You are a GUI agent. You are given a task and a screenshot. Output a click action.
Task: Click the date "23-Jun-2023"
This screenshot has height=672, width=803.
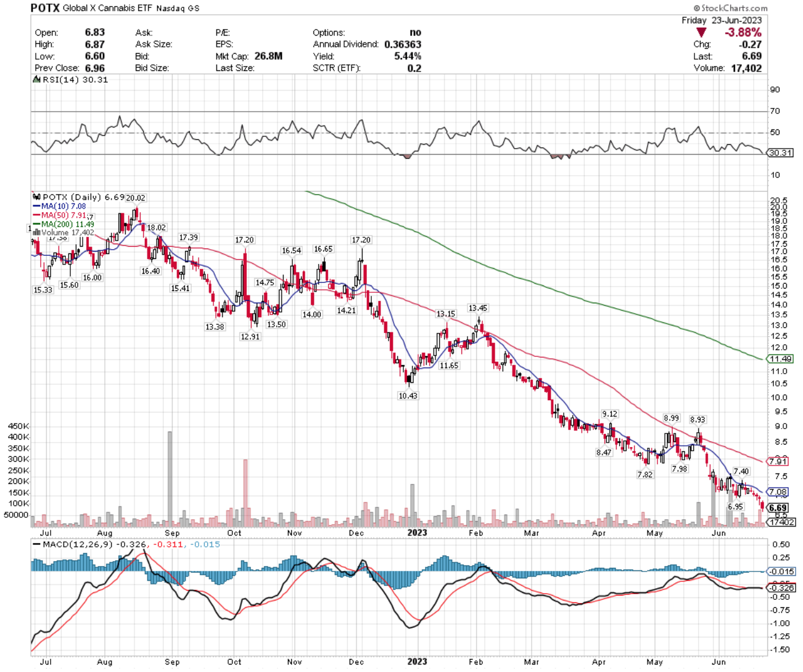(x=736, y=20)
